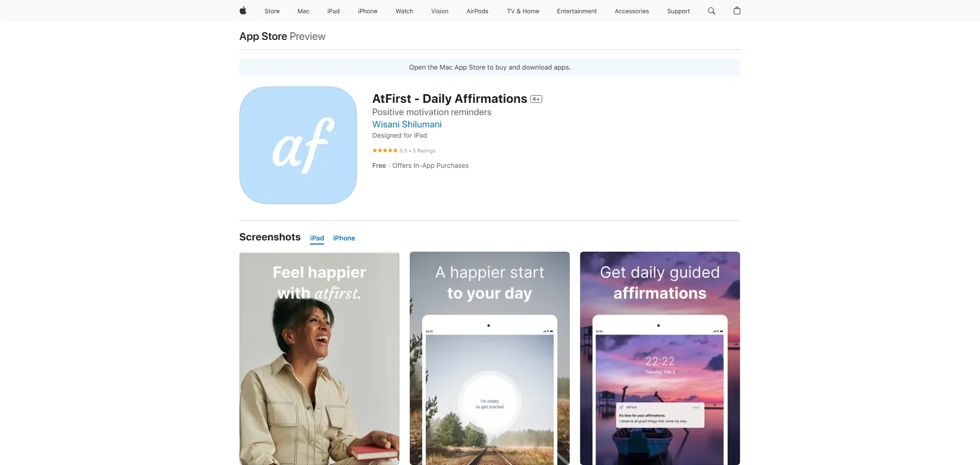
Task: Navigate to Support in navigation bar
Action: pos(678,11)
